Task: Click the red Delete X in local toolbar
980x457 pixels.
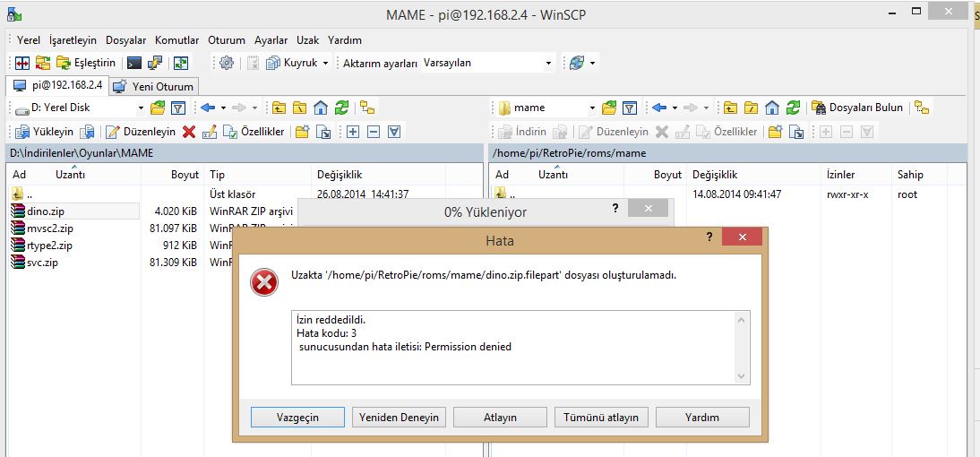Action: 189,132
